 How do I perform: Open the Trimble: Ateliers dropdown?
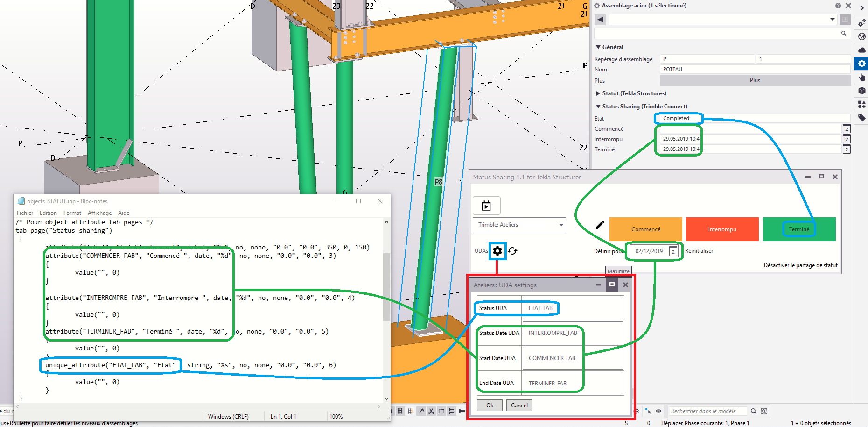tap(519, 225)
